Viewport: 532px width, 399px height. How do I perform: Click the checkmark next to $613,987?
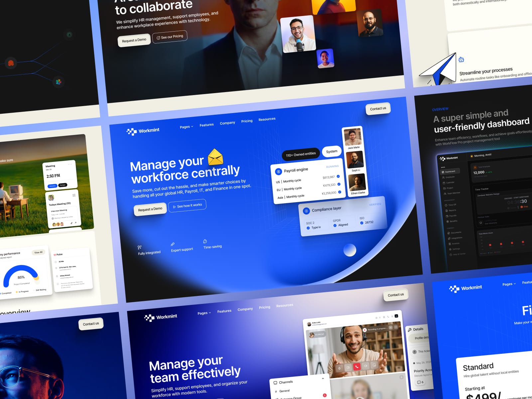[x=338, y=177]
